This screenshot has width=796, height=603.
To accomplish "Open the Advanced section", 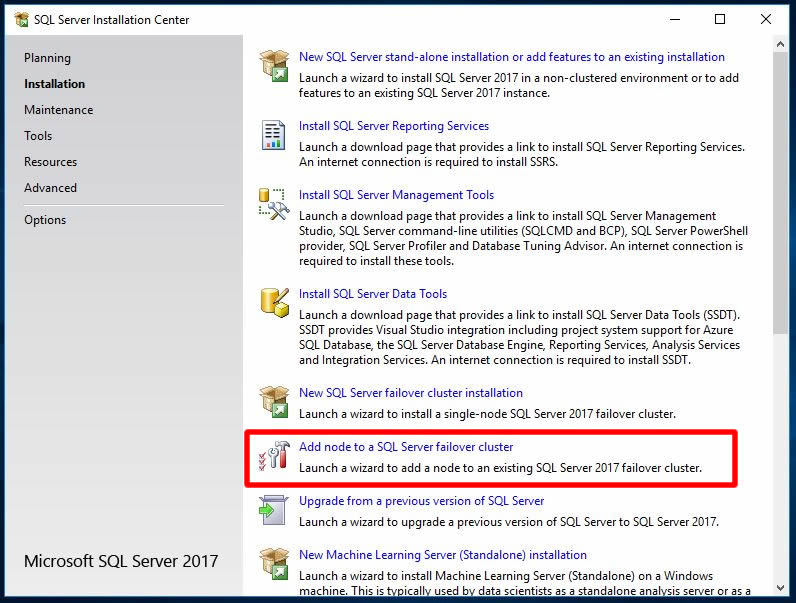I will click(50, 188).
